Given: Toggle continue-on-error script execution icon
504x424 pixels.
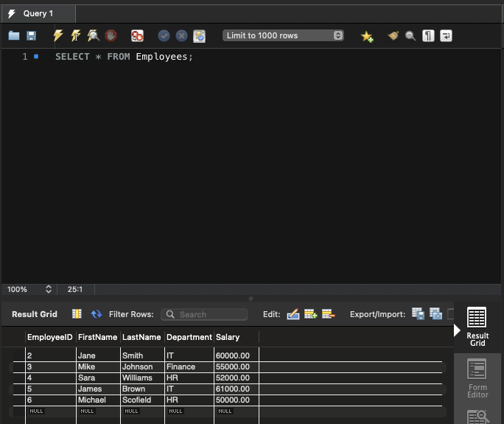Looking at the screenshot, I should click(137, 35).
